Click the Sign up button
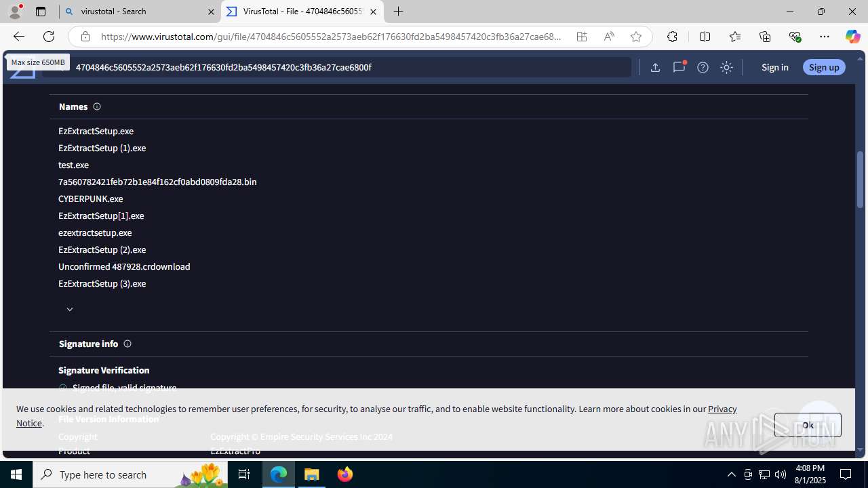 tap(824, 67)
